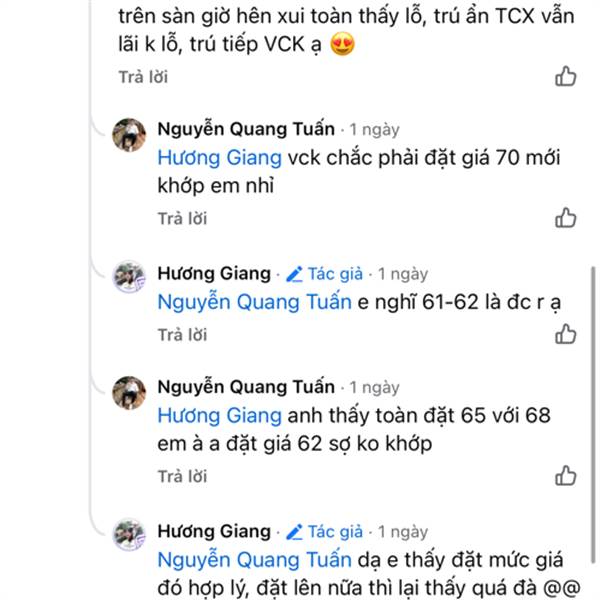Click "Tác giả" badge on the "61-62" reply
This screenshot has width=600, height=600.
325,273
